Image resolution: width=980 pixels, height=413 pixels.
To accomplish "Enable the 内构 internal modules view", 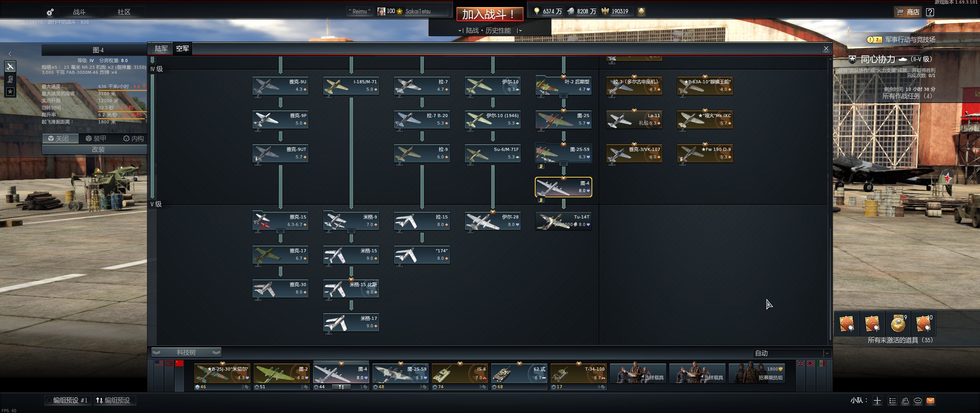I will 133,139.
